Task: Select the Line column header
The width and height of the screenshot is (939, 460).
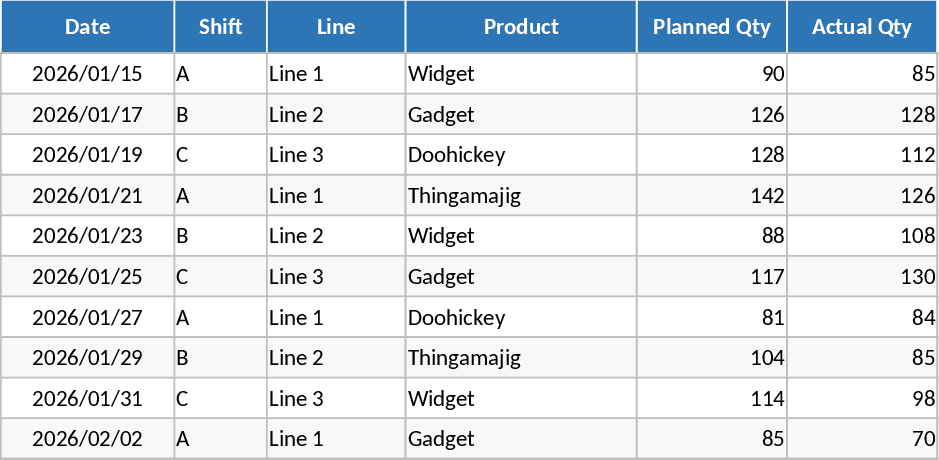Action: tap(336, 27)
